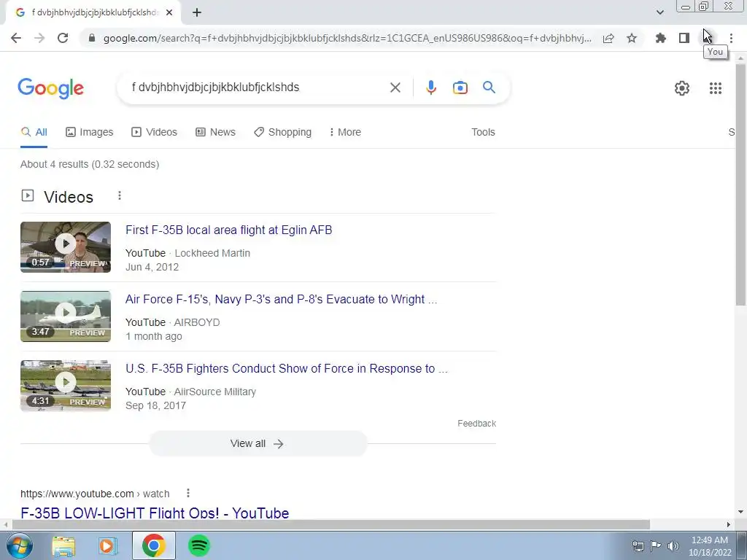Click 'About 4 results (0.32 seconds)' text
Screen dimensions: 747x560
tap(90, 164)
